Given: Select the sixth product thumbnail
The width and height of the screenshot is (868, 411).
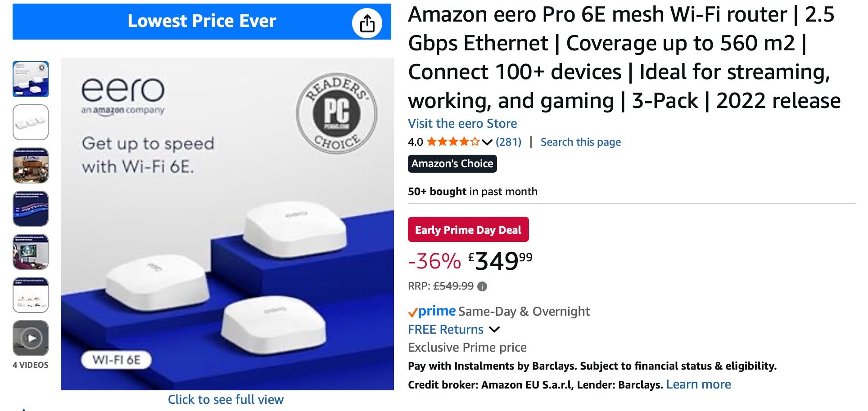Looking at the screenshot, I should (31, 295).
